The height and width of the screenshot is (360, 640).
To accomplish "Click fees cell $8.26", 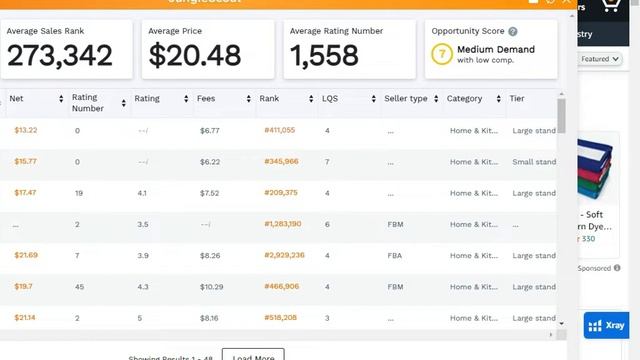I will pyautogui.click(x=210, y=256).
